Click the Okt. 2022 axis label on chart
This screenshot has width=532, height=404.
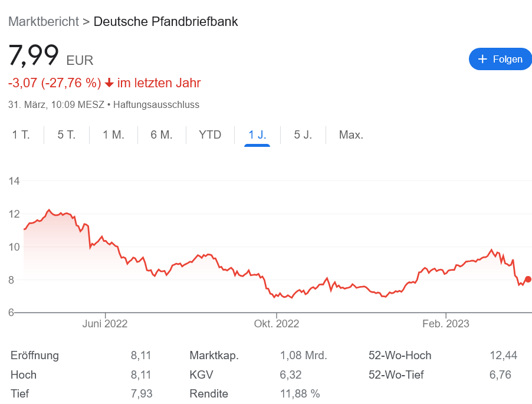pos(276,323)
